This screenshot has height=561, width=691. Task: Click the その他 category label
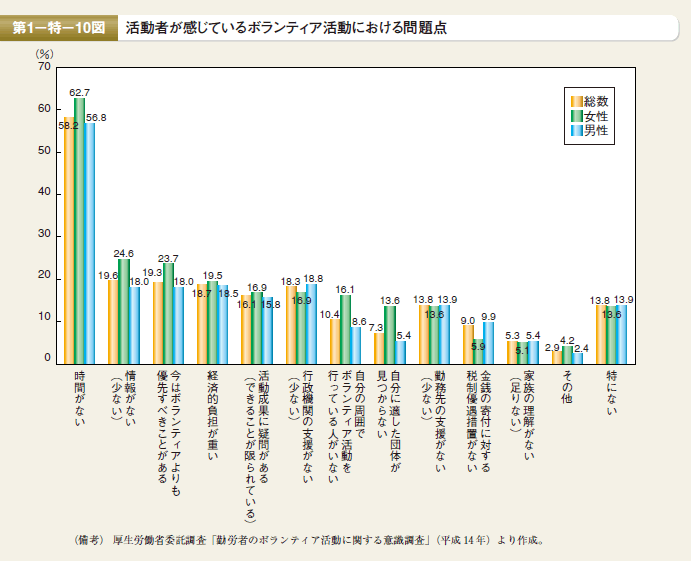(x=567, y=387)
